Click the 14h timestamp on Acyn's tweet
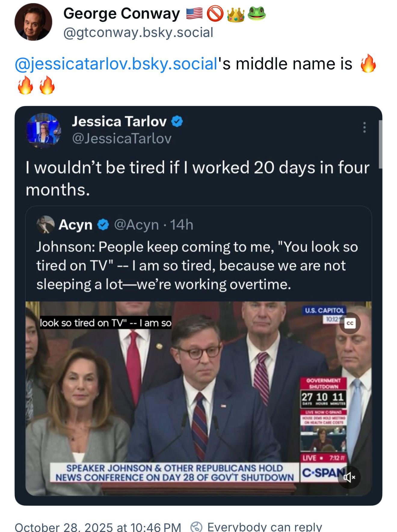This screenshot has height=532, width=397. coord(182,225)
